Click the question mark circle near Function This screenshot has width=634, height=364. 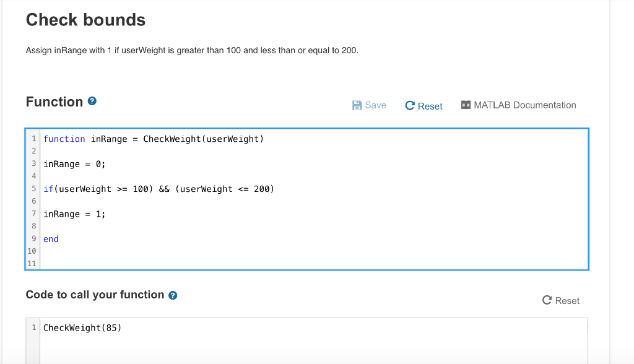(91, 101)
